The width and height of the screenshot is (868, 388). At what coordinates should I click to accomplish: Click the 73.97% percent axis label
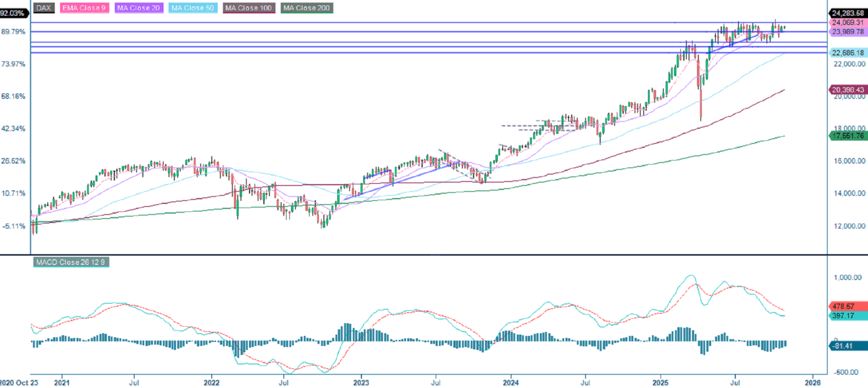pyautogui.click(x=14, y=64)
